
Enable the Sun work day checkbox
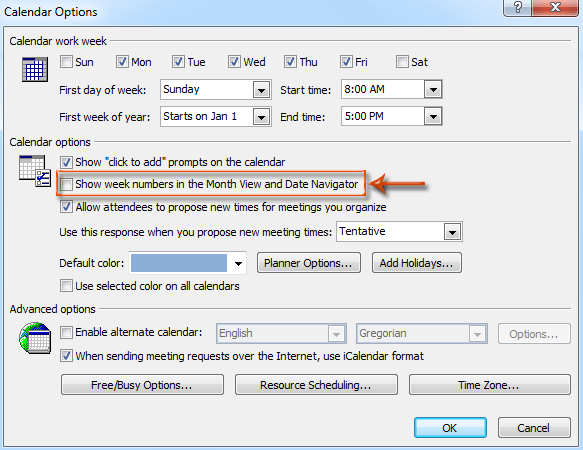[x=66, y=62]
